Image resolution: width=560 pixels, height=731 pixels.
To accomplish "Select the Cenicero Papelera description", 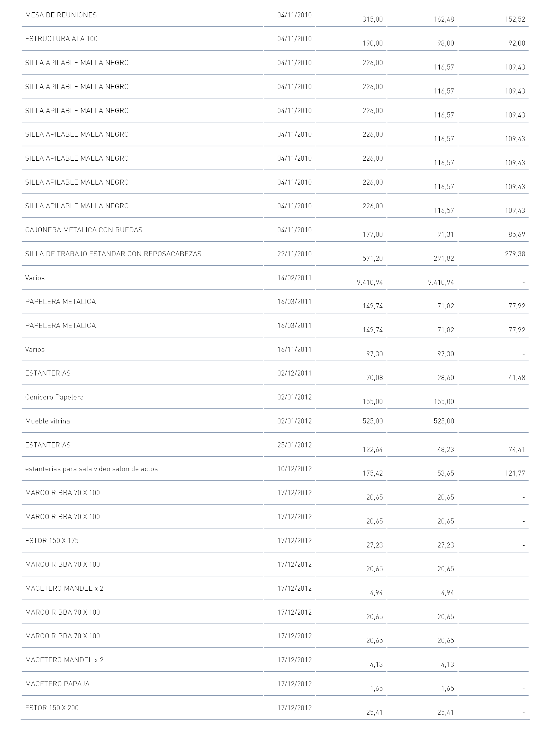I will pos(54,397).
